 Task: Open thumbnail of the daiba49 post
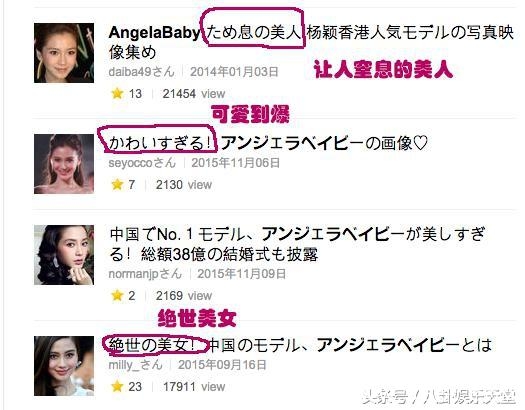point(64,53)
